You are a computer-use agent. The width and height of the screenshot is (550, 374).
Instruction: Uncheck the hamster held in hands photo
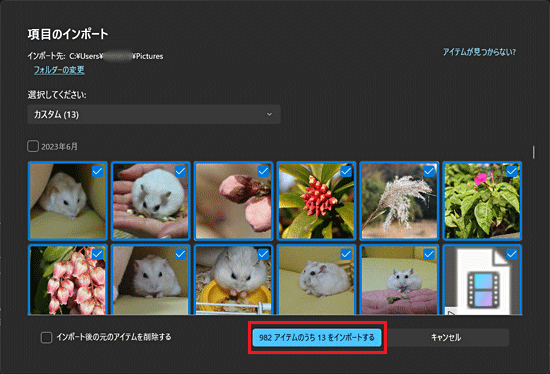[x=180, y=171]
